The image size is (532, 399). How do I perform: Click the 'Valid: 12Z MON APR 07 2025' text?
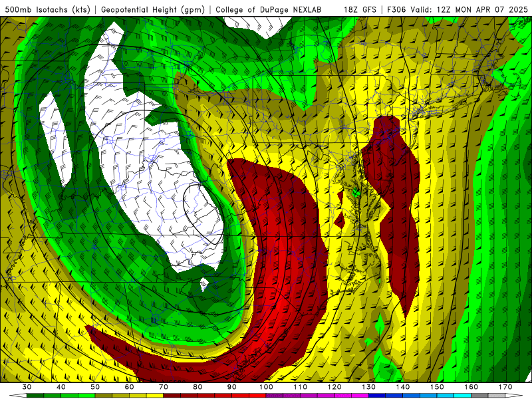pyautogui.click(x=469, y=10)
